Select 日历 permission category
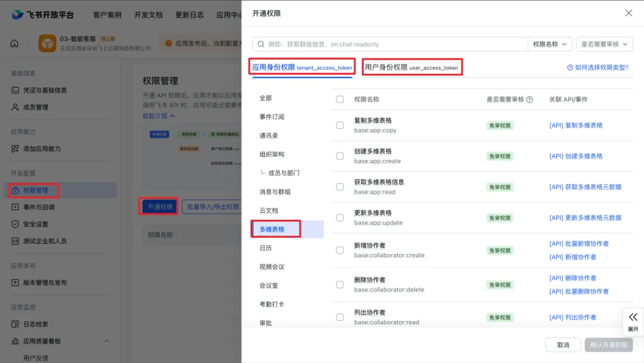The width and height of the screenshot is (644, 363). (266, 248)
